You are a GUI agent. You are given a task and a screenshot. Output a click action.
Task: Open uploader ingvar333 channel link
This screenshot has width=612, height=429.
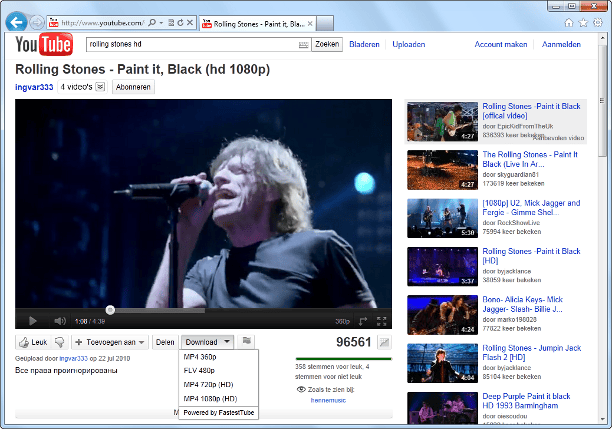tap(34, 87)
